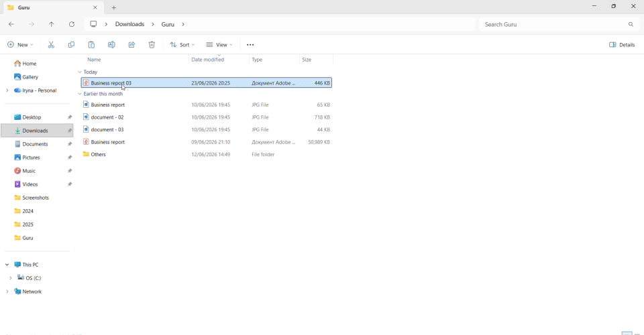This screenshot has width=644, height=335.
Task: Open the See more three-dots menu
Action: coord(250,45)
